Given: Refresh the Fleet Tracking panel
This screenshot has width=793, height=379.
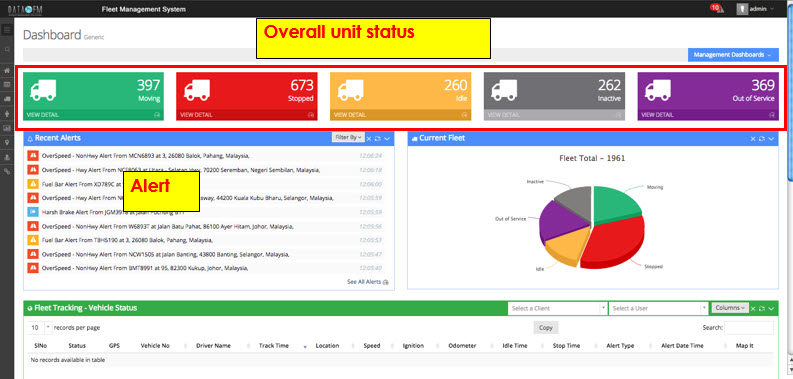Looking at the screenshot, I should (x=762, y=308).
